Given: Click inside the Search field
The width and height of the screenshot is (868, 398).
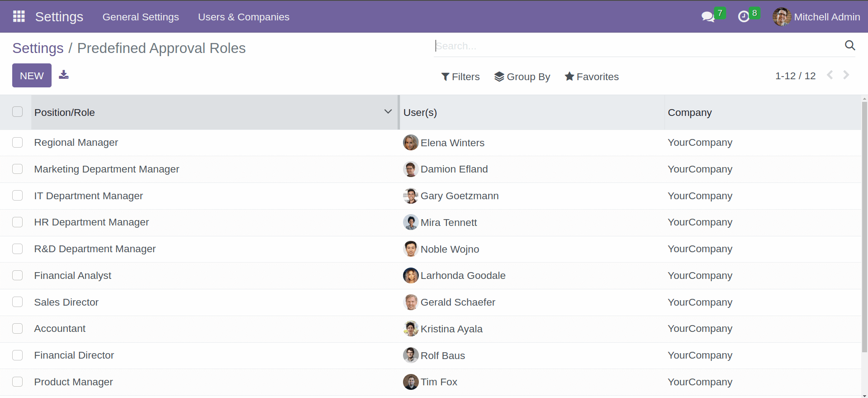Looking at the screenshot, I should (543, 45).
